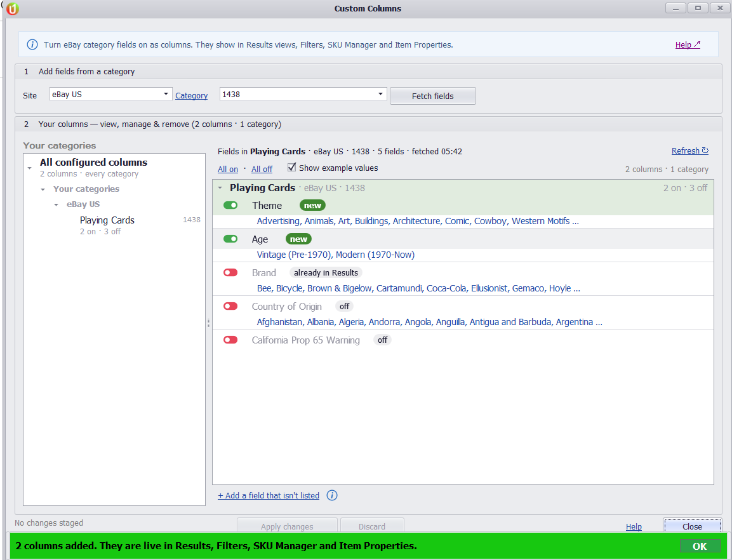
Task: Click the Theme example values starting with Advertising
Action: (x=418, y=221)
